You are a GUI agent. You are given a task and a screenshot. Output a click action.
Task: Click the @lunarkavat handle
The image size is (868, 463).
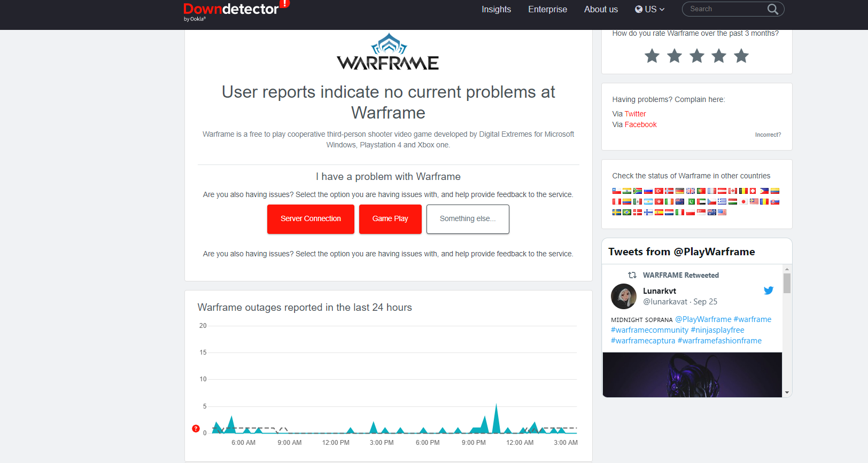point(665,302)
